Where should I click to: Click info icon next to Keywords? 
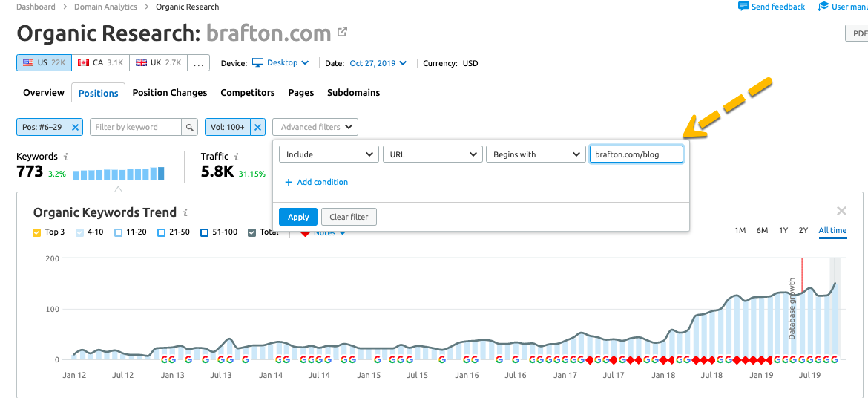coord(66,157)
